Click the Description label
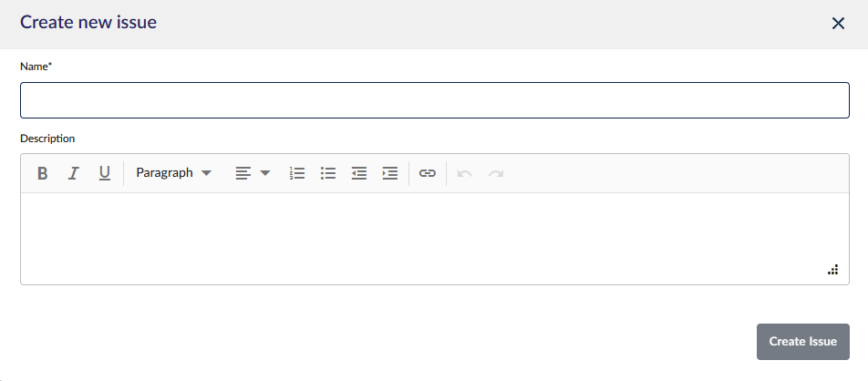 [x=47, y=139]
